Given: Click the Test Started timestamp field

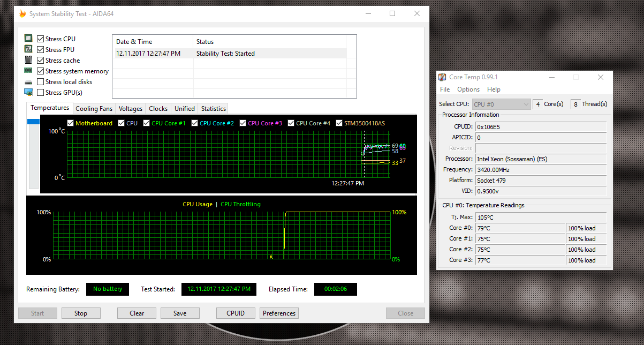Looking at the screenshot, I should pyautogui.click(x=219, y=289).
